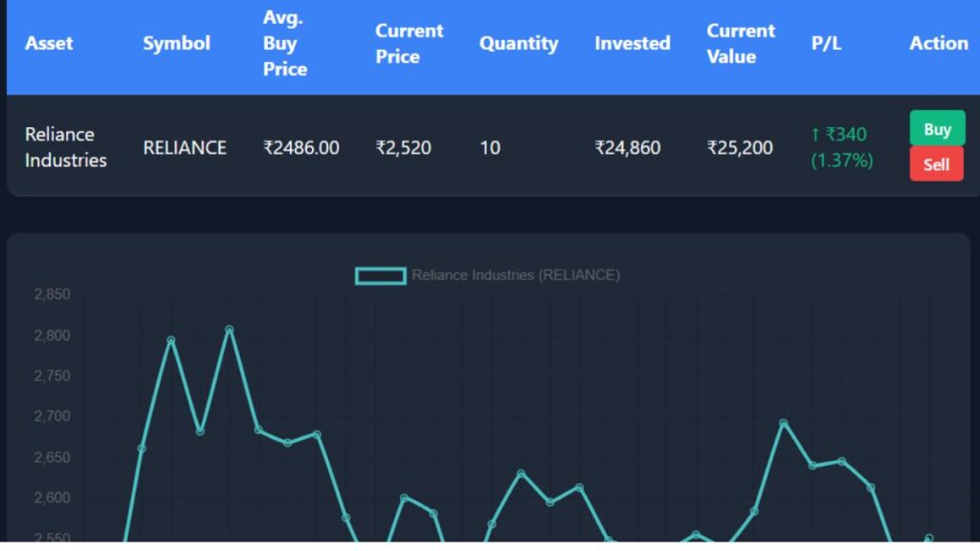This screenshot has width=980, height=551.
Task: Select the Current Value column header
Action: pos(741,43)
